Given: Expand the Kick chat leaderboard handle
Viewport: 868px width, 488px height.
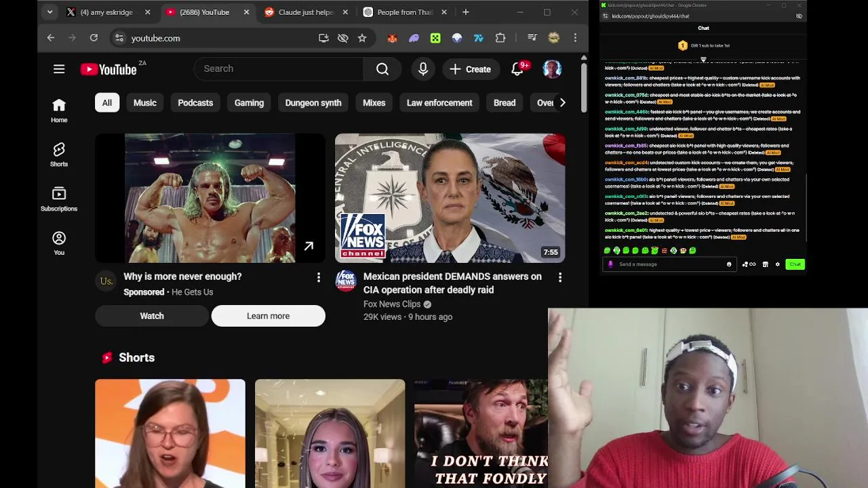Looking at the screenshot, I should tap(703, 60).
